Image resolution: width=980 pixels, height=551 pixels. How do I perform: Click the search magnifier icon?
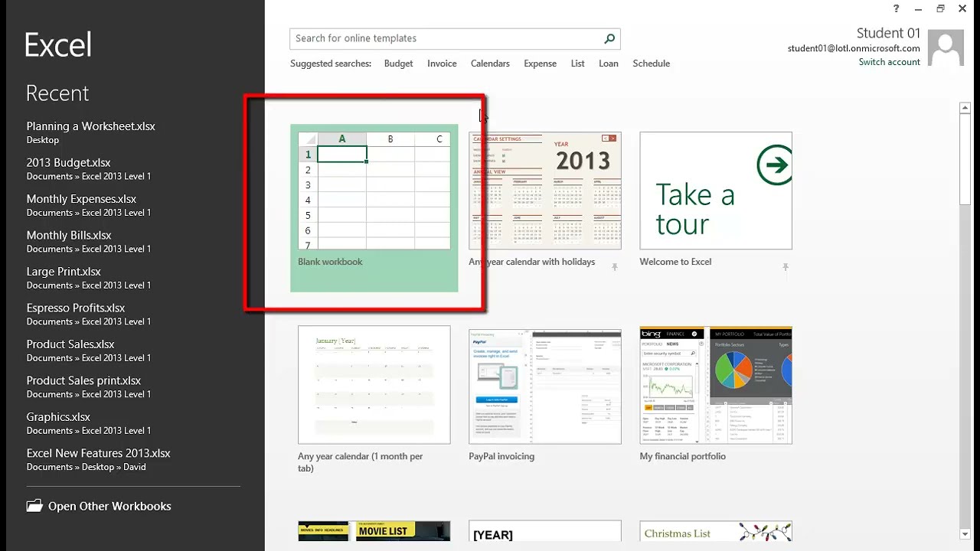click(609, 39)
